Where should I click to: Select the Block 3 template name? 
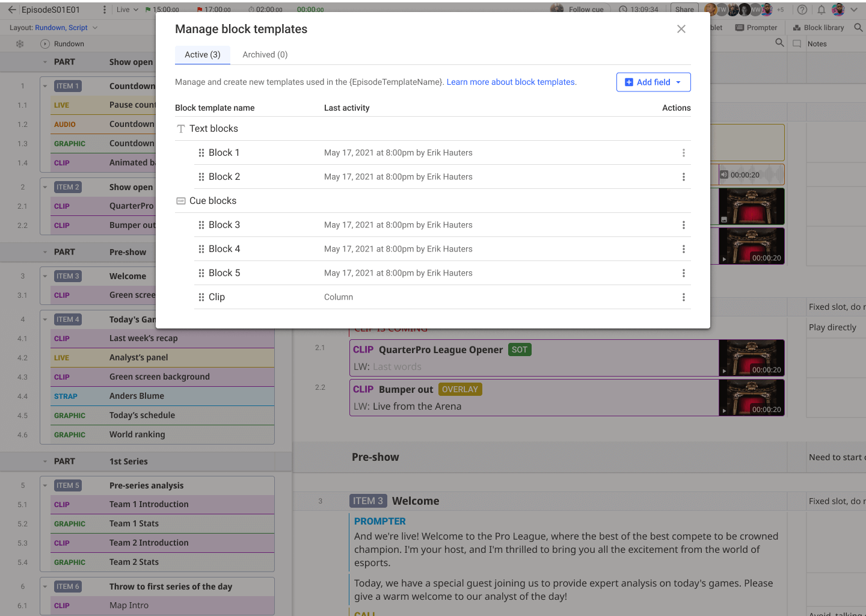point(224,225)
